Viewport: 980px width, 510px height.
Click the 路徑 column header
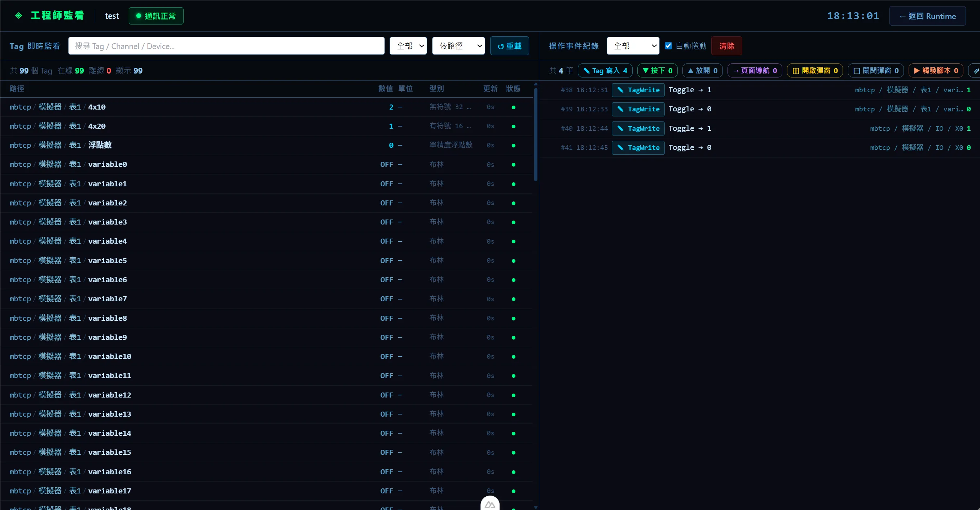coord(17,89)
